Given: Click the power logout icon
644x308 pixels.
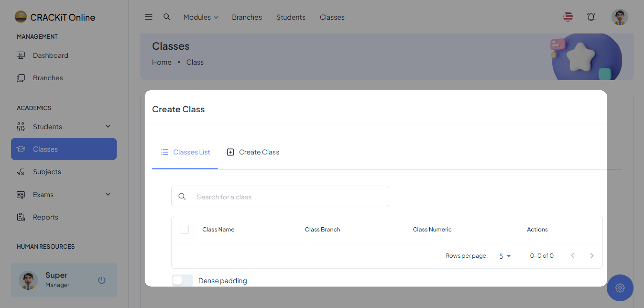Looking at the screenshot, I should coord(102,280).
